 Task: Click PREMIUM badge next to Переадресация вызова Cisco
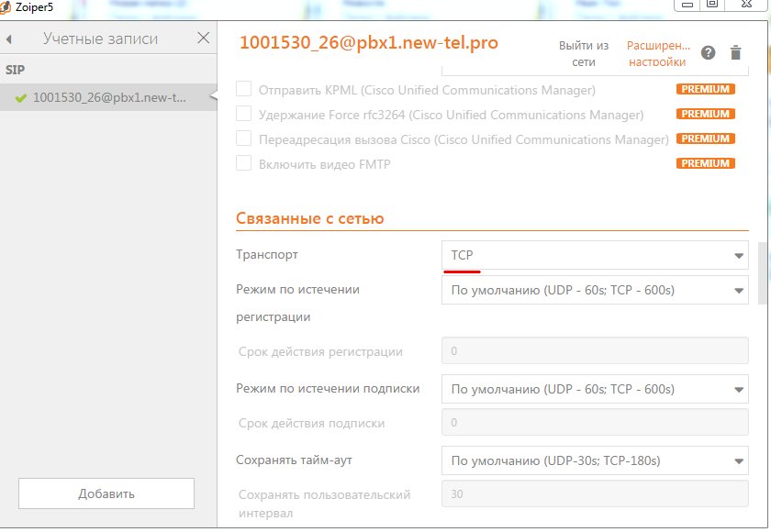pos(705,139)
